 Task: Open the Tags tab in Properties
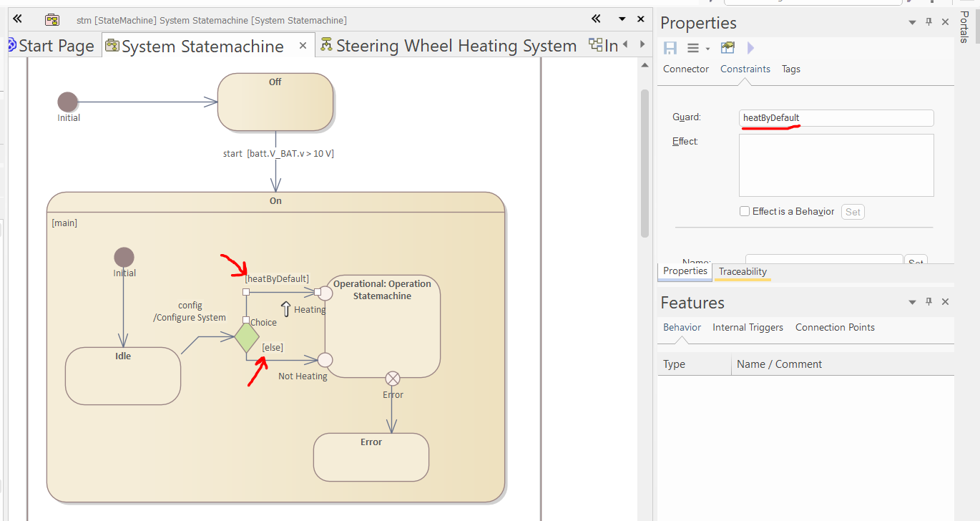(x=790, y=69)
